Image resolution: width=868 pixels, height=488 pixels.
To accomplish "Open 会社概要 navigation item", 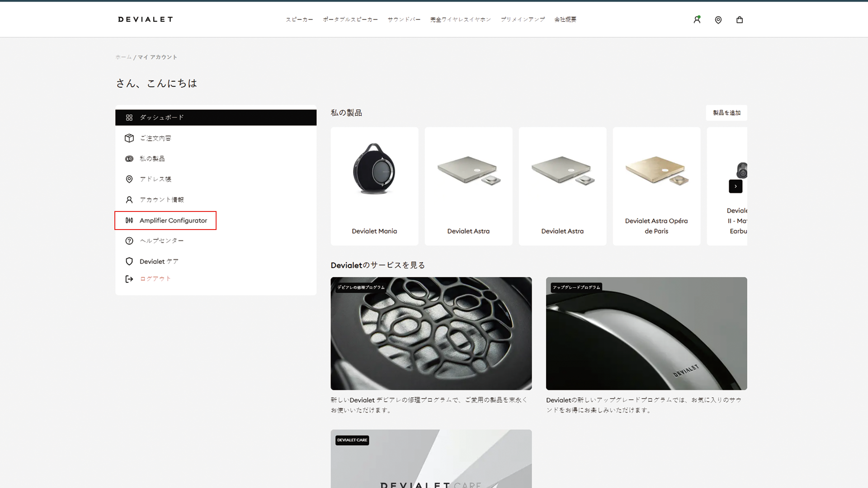I will 566,19.
